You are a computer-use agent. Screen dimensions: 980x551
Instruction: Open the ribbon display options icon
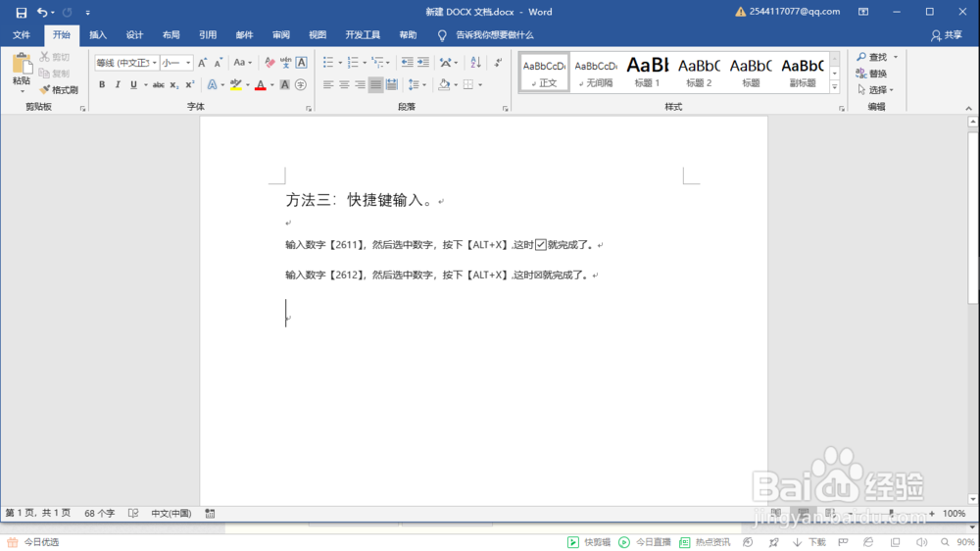pos(863,12)
